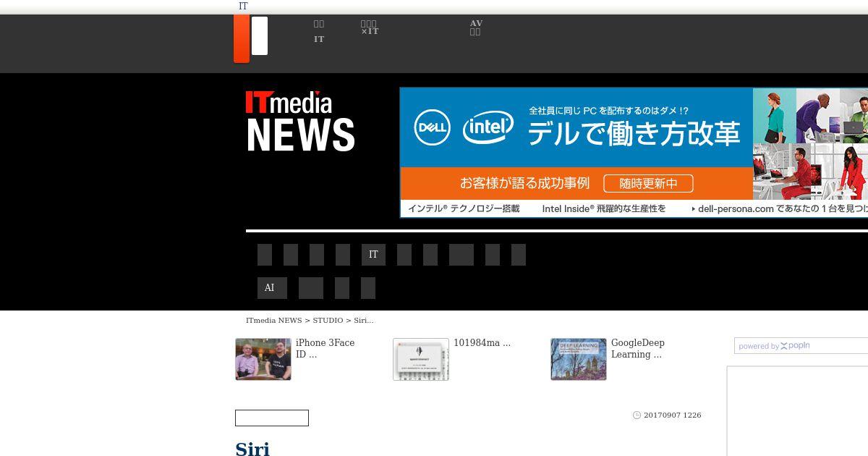
Task: Open the GoogleDeep Learning article link
Action: click(x=638, y=348)
